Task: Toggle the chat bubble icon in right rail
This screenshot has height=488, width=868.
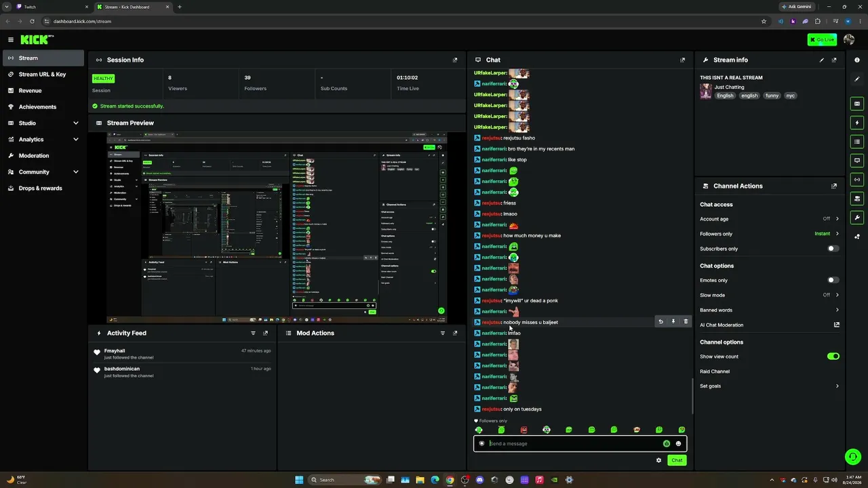Action: [x=857, y=161]
